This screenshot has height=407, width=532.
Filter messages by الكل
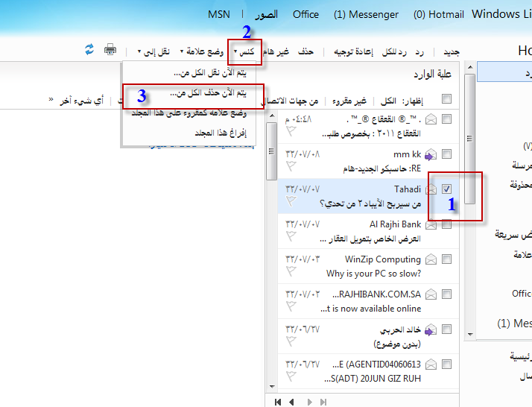388,101
